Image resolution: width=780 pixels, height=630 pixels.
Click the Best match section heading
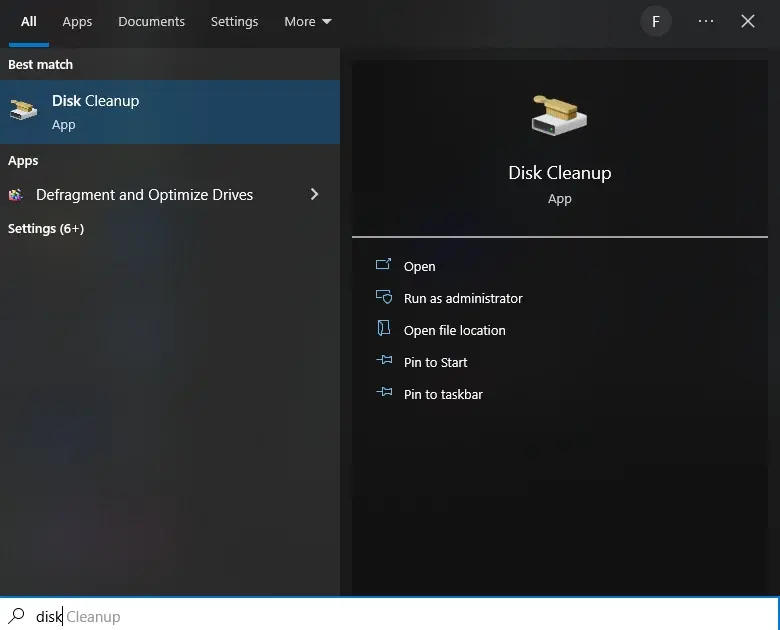click(40, 64)
